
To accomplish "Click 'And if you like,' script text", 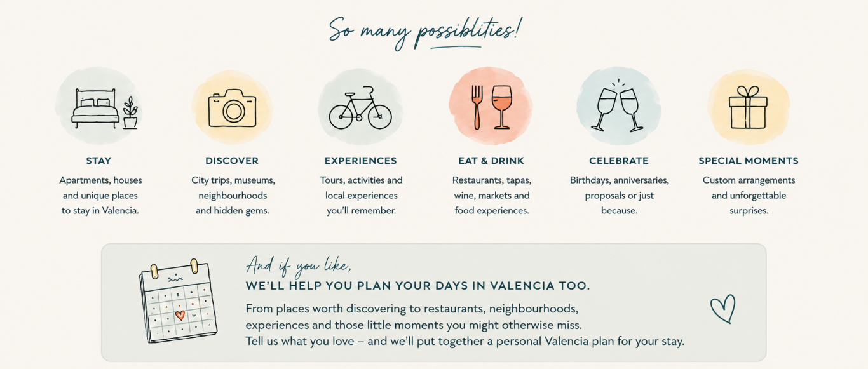I will point(298,265).
